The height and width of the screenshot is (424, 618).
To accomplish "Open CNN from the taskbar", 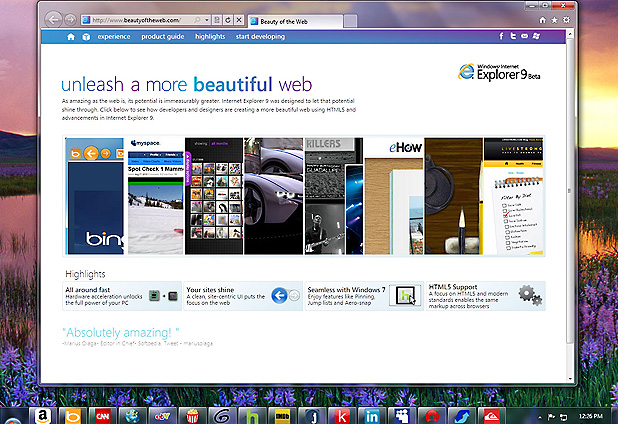I will point(102,416).
